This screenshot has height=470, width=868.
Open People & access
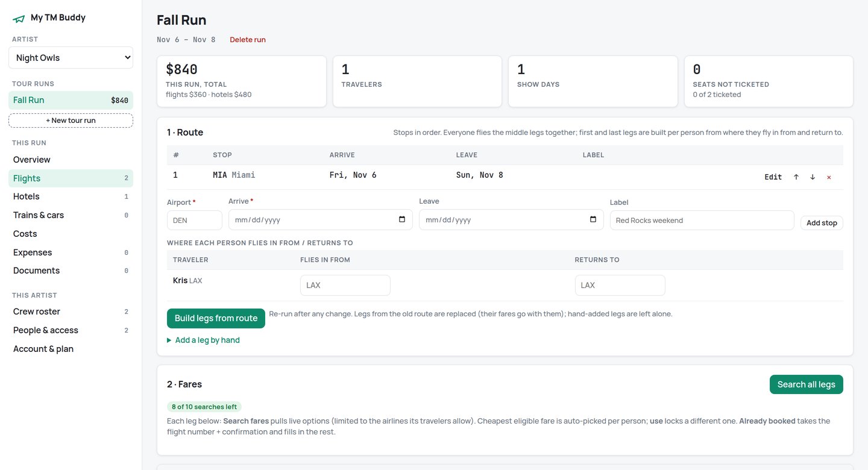pyautogui.click(x=71, y=330)
